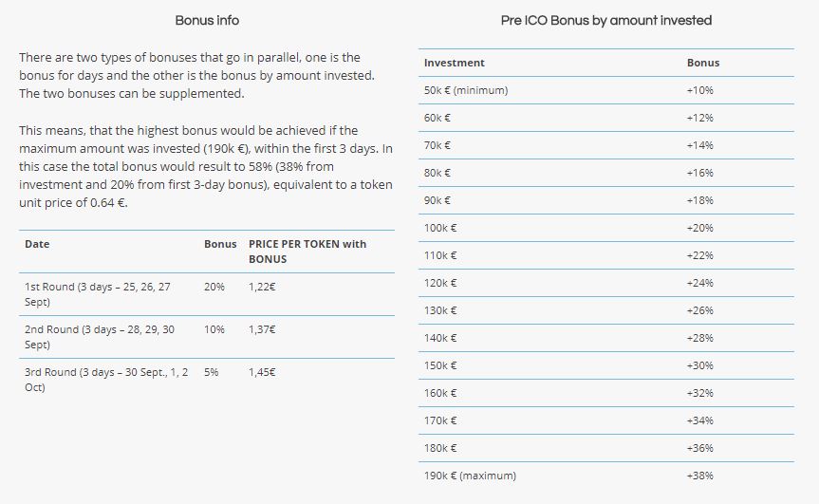Click the 1,22€ token price cell
The height and width of the screenshot is (504, 819).
pos(262,287)
